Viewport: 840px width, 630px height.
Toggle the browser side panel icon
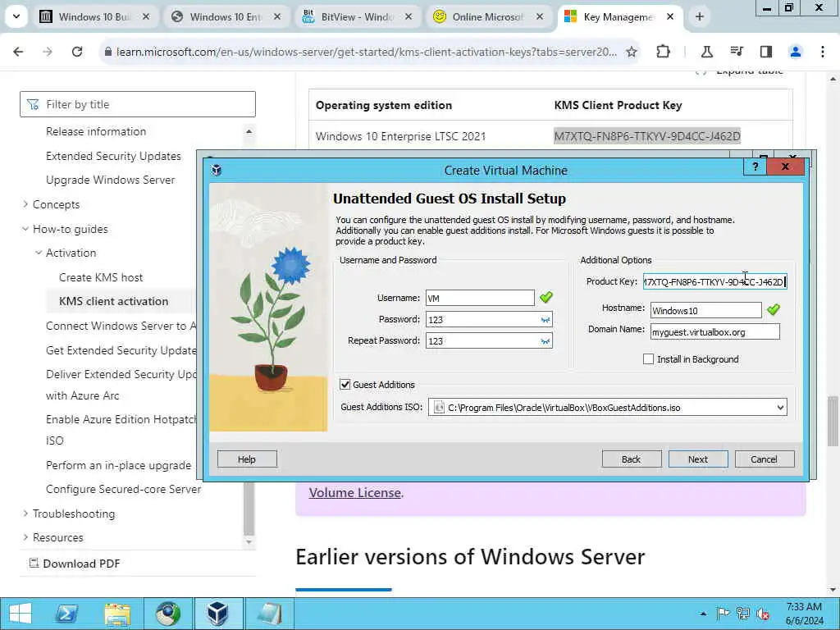point(766,52)
